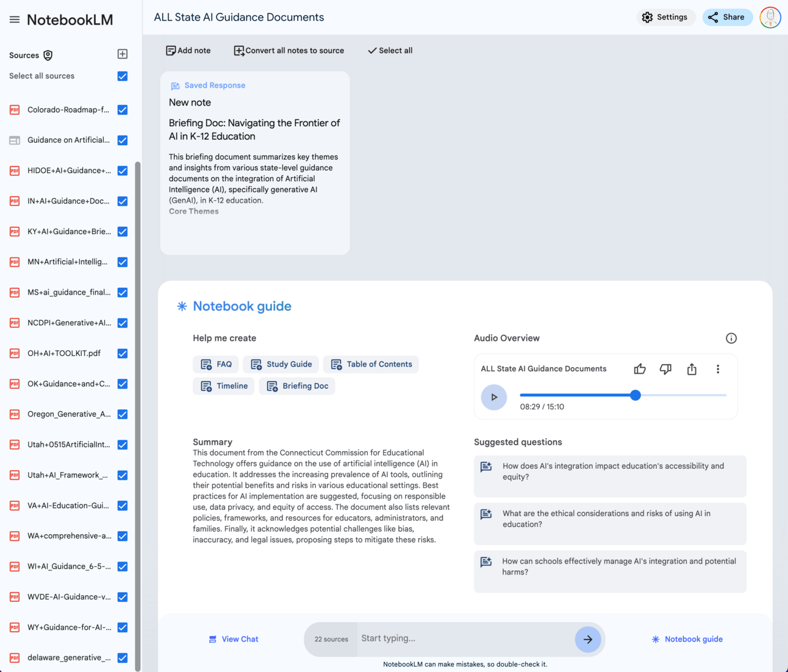Image resolution: width=788 pixels, height=672 pixels.
Task: Uncheck the Colorado-Roadmap source checkbox
Action: pos(123,110)
